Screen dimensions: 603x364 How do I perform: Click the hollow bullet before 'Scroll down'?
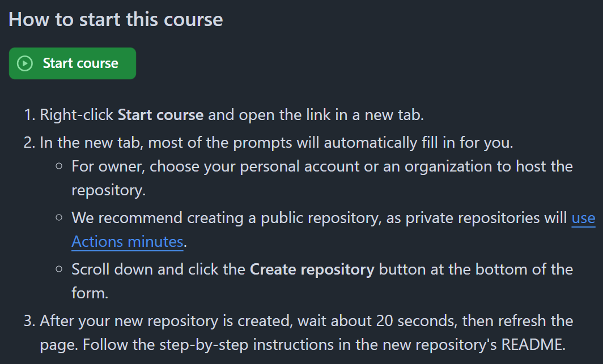(x=59, y=269)
